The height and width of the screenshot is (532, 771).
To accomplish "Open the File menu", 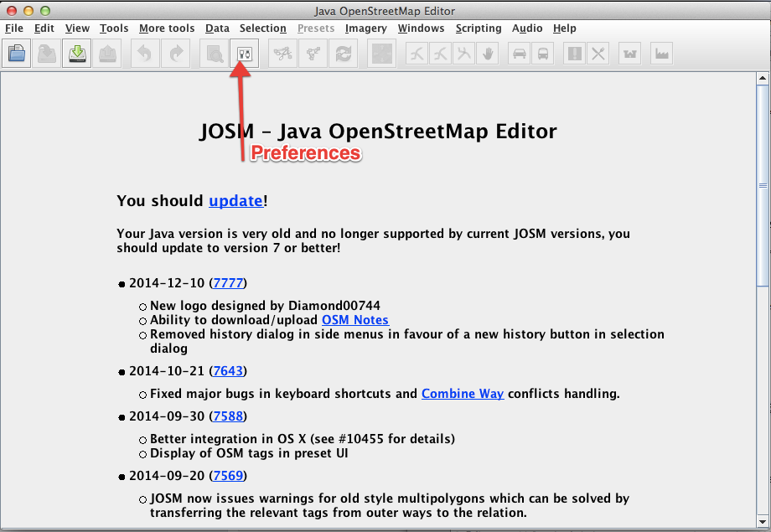I will [14, 28].
